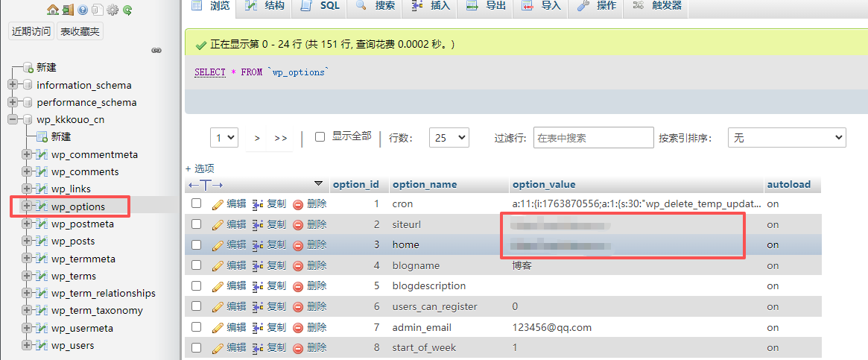
Task: Click red delete icon in start_of_week row
Action: pyautogui.click(x=298, y=347)
